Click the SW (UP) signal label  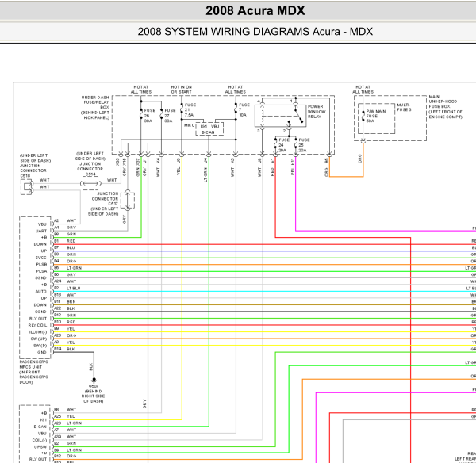pos(39,339)
